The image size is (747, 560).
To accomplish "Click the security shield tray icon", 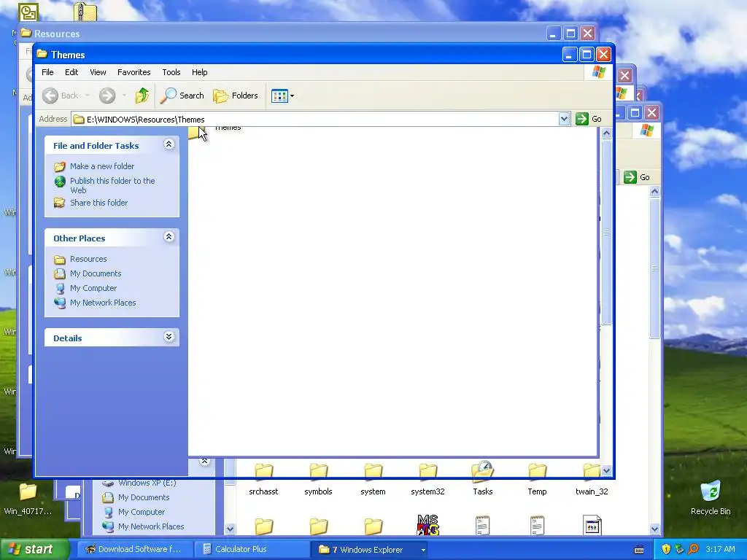I will tap(666, 549).
